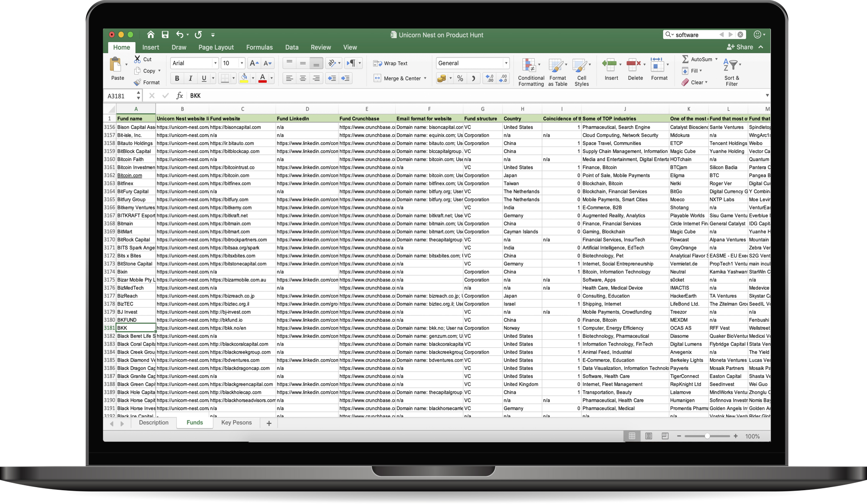
Task: Click the Share button
Action: (740, 47)
